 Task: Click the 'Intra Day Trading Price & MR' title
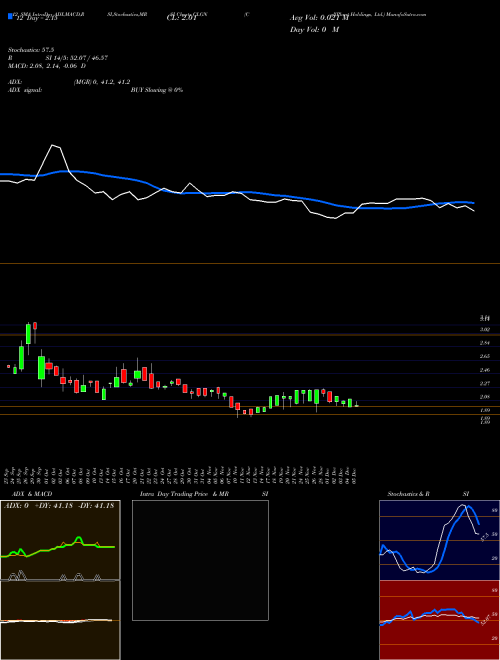[x=184, y=494]
